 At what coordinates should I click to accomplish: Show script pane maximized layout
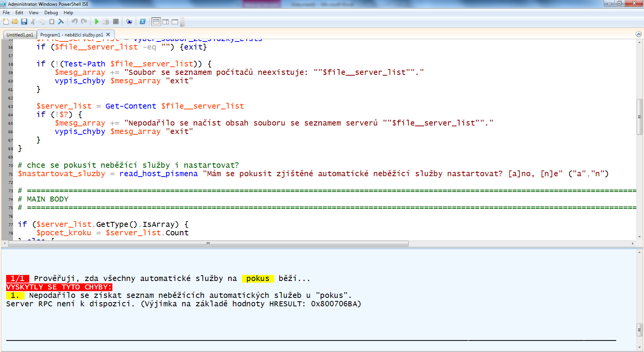(175, 21)
